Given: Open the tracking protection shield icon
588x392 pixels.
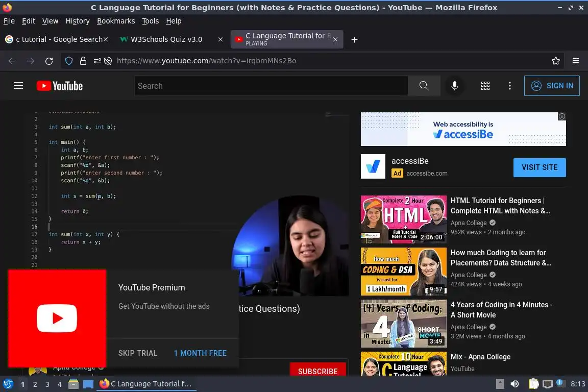Looking at the screenshot, I should coord(69,61).
